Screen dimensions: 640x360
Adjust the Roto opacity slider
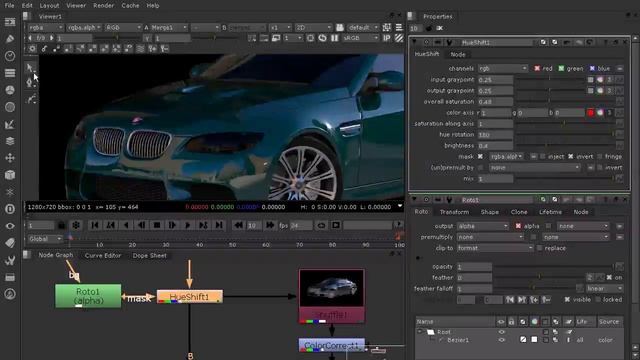tap(553, 267)
